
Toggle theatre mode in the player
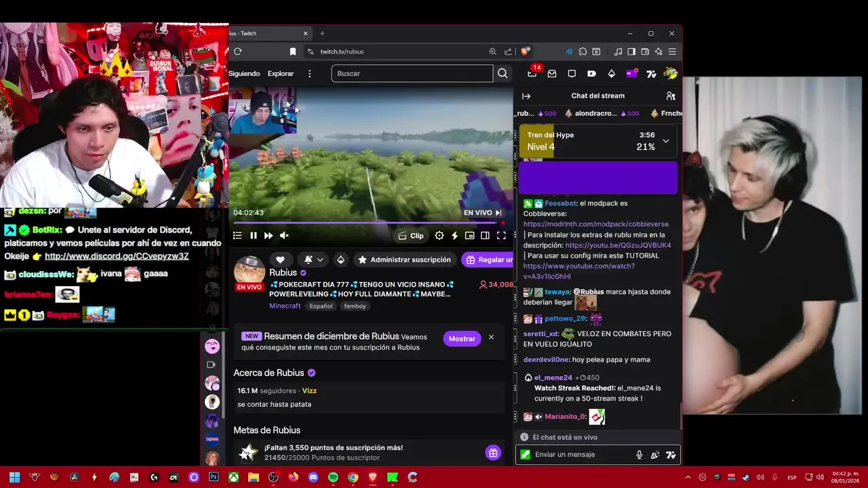click(x=485, y=235)
